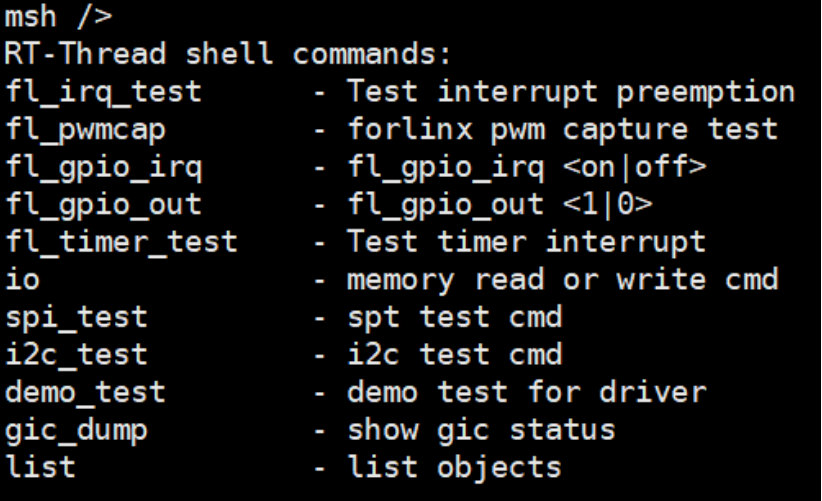Click 'memory read or write cmd' description
Image resolution: width=822 pixels, height=501 pixels.
(563, 280)
